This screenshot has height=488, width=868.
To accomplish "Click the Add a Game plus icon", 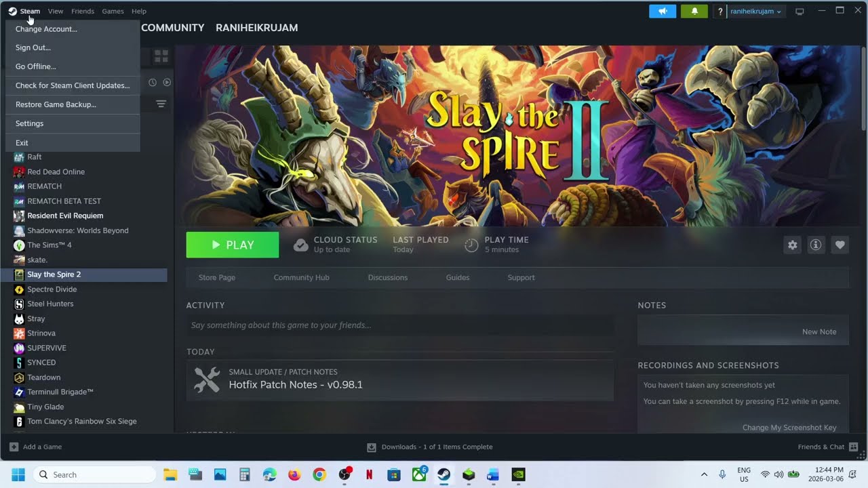I will [14, 447].
